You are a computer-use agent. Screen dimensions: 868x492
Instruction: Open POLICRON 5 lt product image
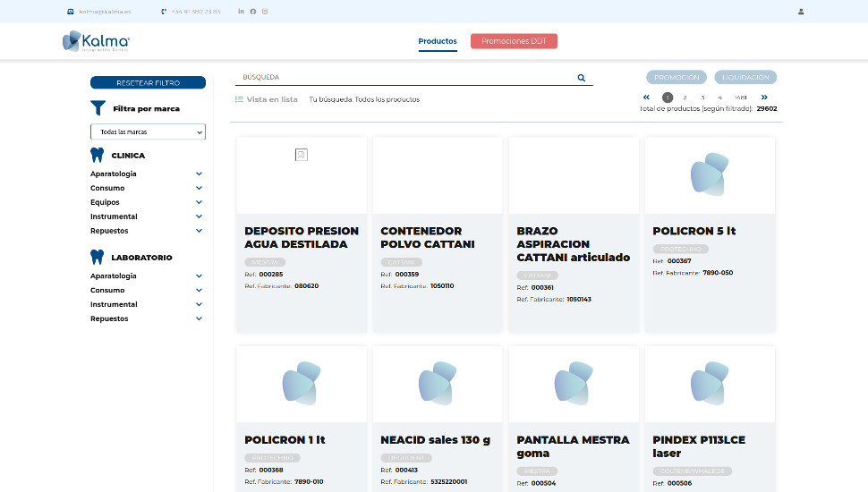(x=710, y=175)
